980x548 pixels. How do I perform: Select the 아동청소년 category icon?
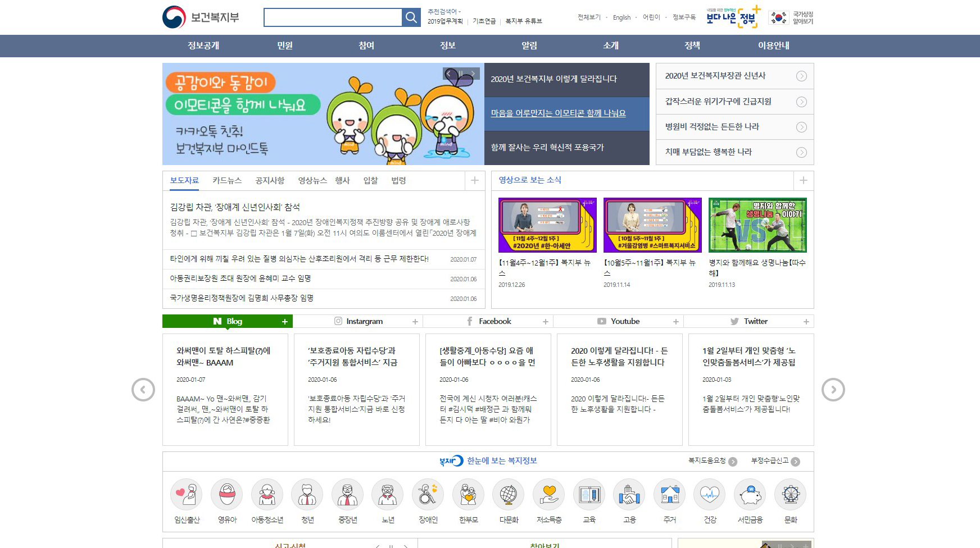pyautogui.click(x=267, y=495)
